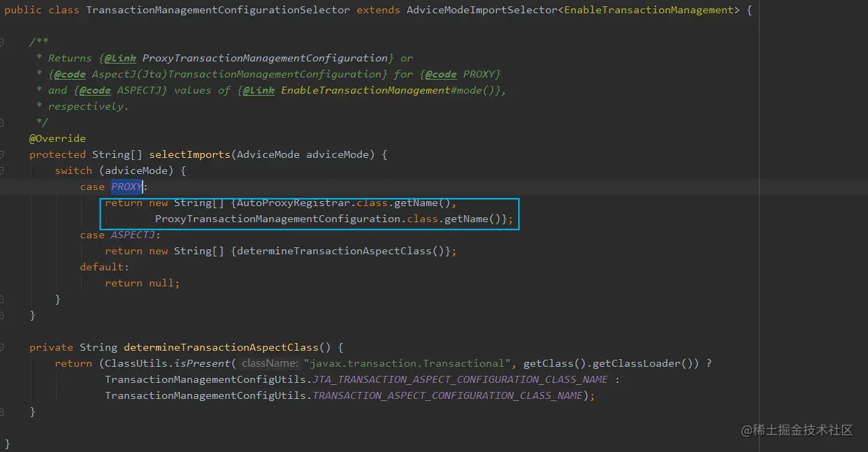The width and height of the screenshot is (868, 452).
Task: Click the 'className:' parameter hint
Action: pos(270,363)
